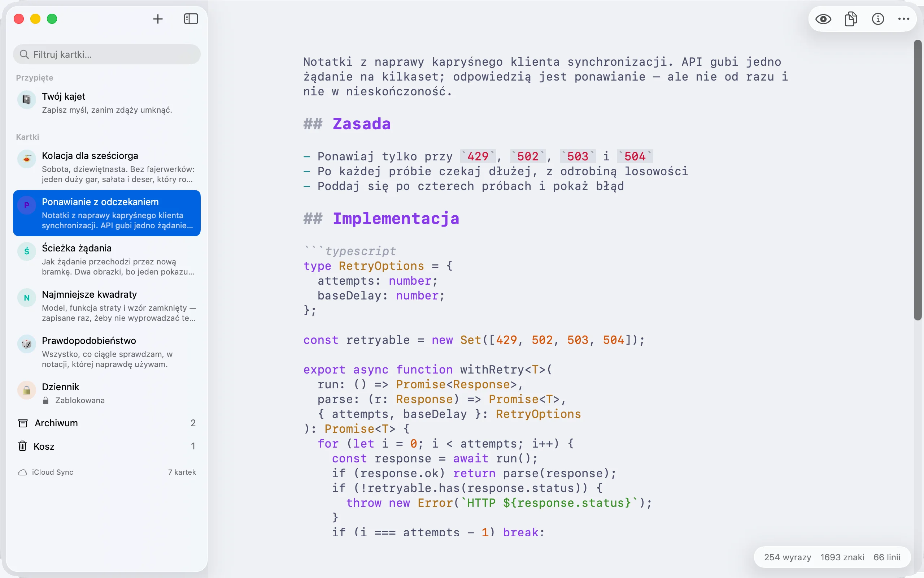Click the Filtruj kartki search field
The width and height of the screenshot is (924, 578).
[x=107, y=54]
